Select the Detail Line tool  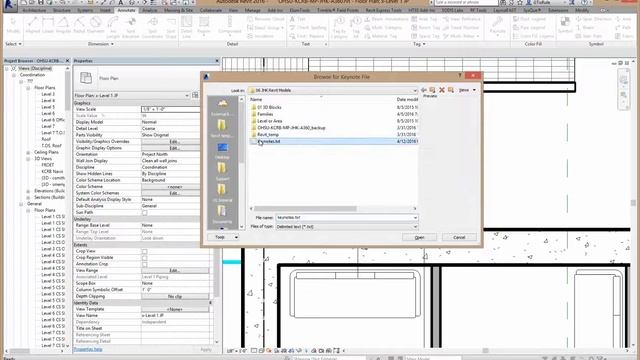187,27
